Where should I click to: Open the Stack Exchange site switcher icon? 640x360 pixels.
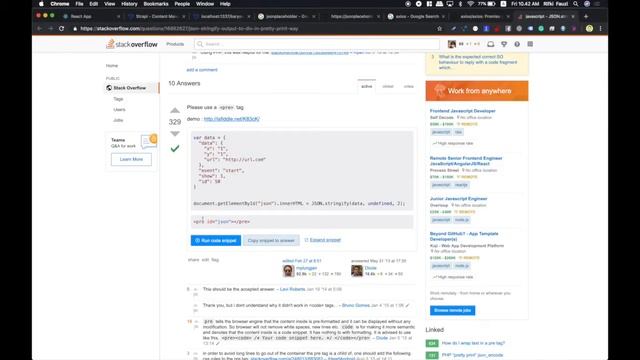point(530,44)
